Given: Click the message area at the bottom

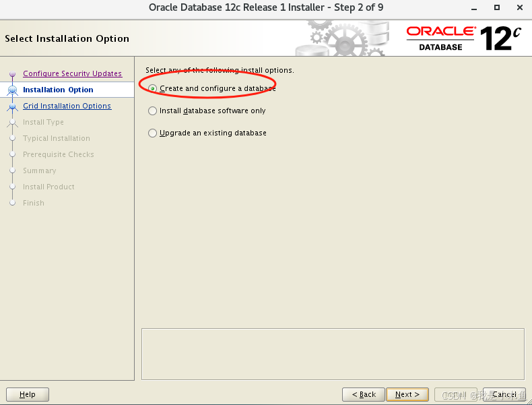Looking at the screenshot, I should pos(333,354).
